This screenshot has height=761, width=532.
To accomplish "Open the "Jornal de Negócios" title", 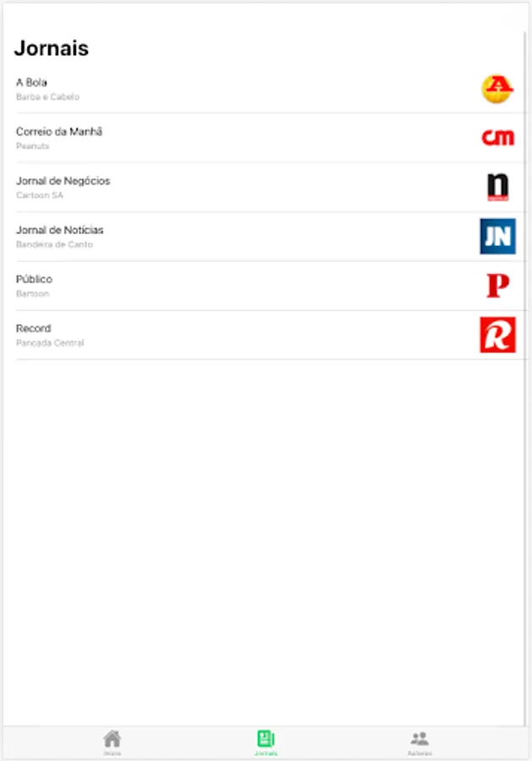I will point(63,181).
